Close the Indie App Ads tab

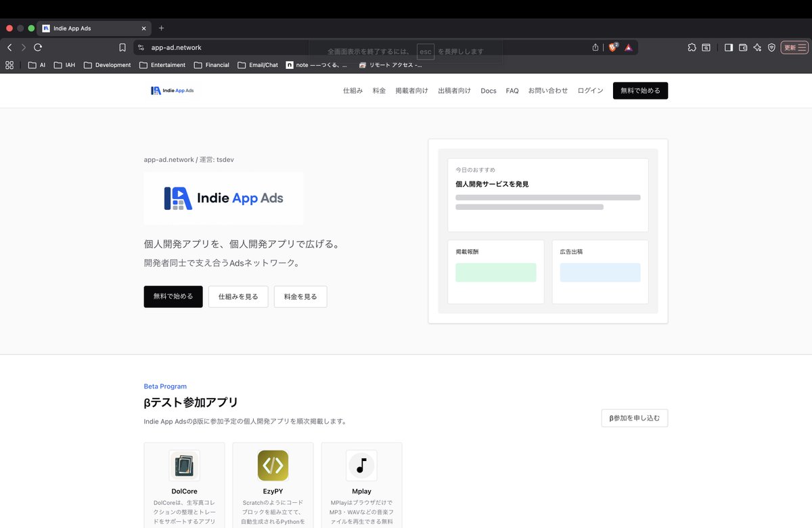tap(144, 28)
